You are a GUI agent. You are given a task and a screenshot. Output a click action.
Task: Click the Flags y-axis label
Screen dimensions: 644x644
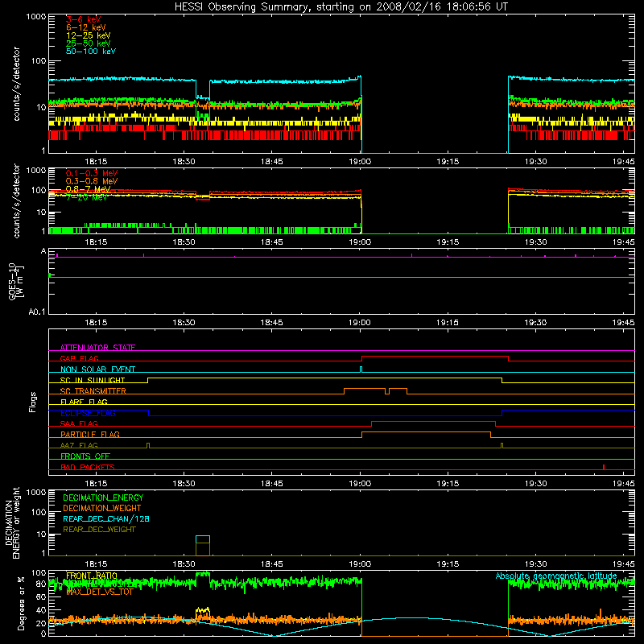point(33,402)
